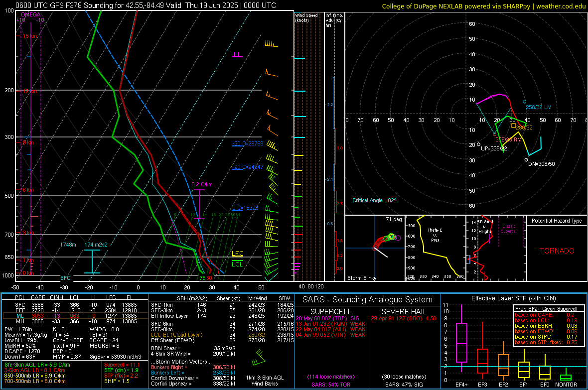
Task: Click the 700-500mb LR = 8.0 C/km line
Action: tap(35, 381)
